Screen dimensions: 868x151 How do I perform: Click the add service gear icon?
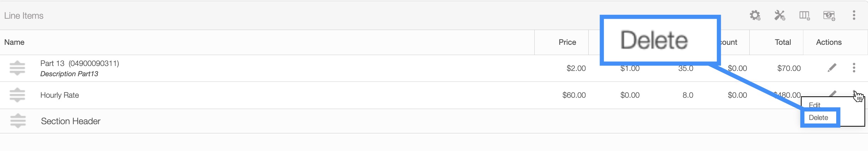pos(755,16)
